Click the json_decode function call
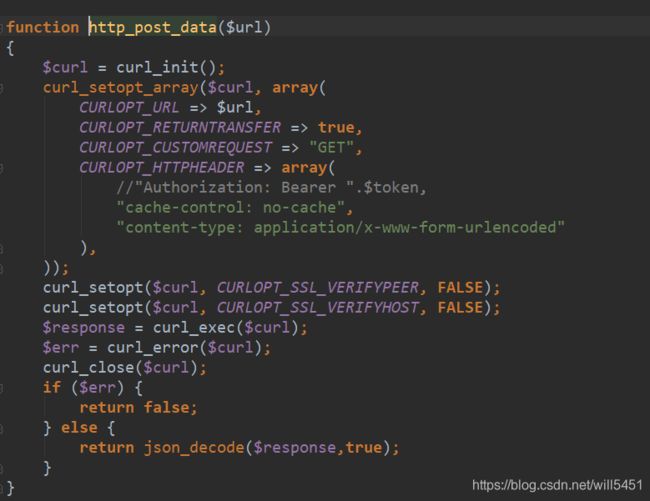Image resolution: width=650 pixels, height=501 pixels. click(x=194, y=448)
